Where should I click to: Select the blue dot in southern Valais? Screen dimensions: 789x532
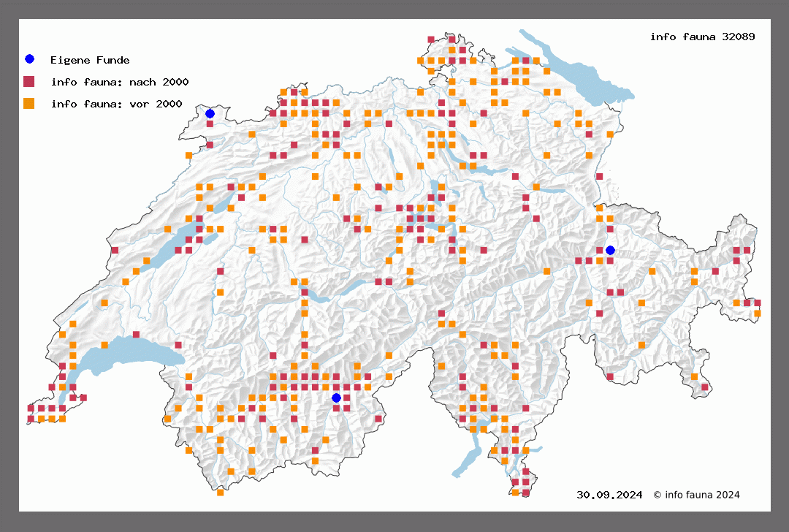click(x=336, y=398)
